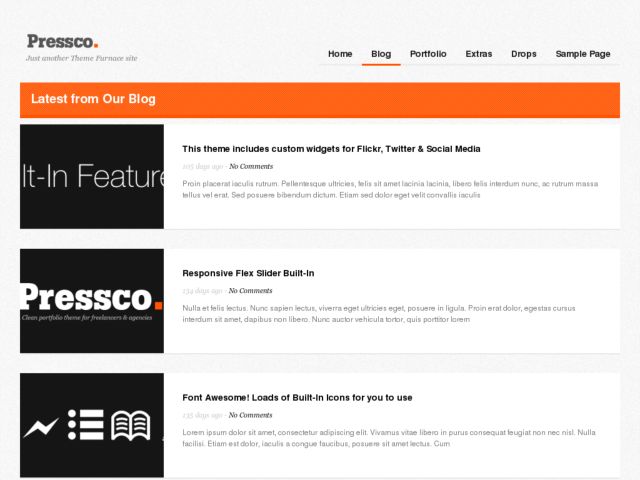
Task: Open Responsive Flex Slider Built-In post
Action: [248, 273]
